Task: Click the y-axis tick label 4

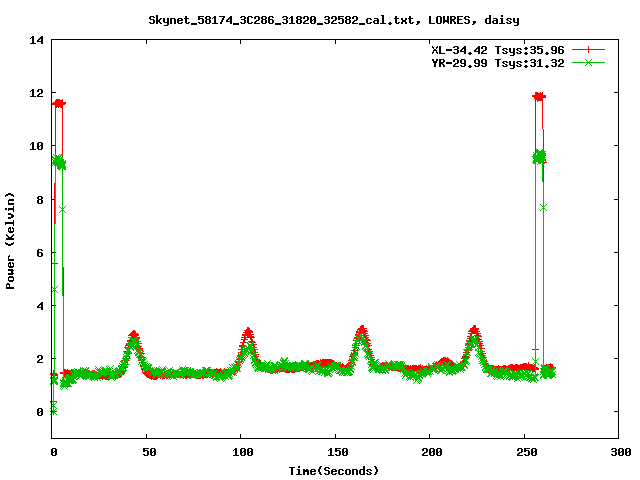Action: [40, 306]
